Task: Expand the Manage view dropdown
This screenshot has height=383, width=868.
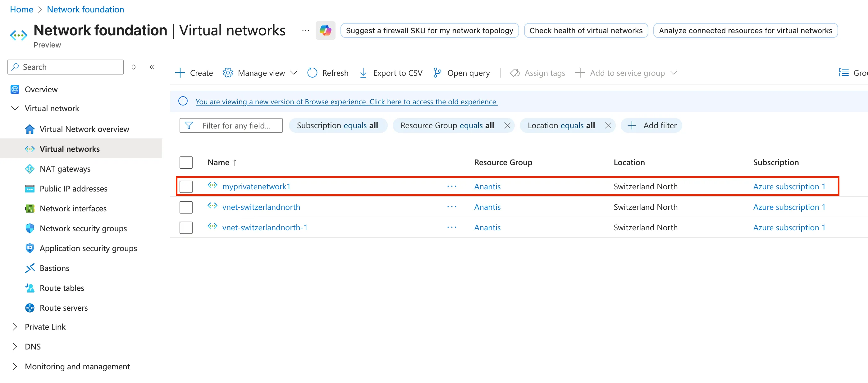Action: click(294, 72)
